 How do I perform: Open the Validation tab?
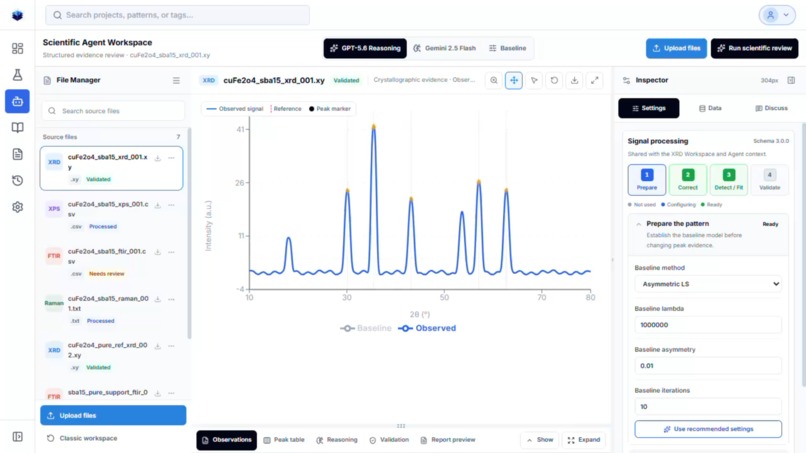coord(389,440)
